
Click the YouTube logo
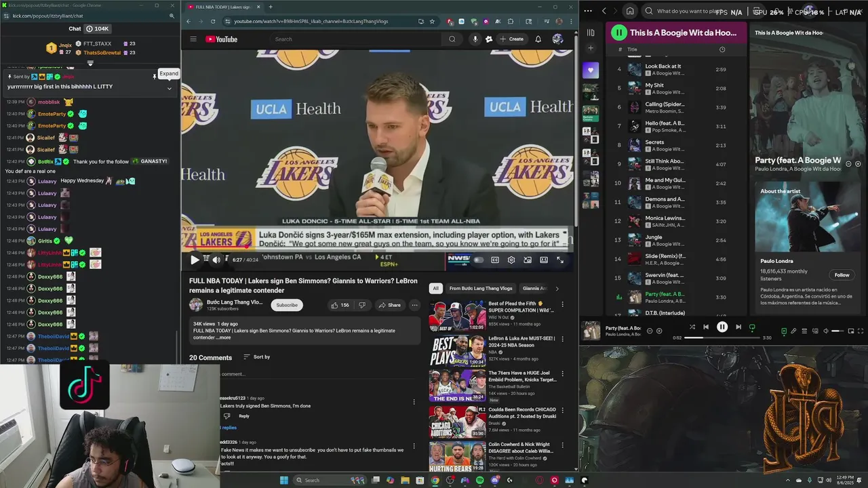point(222,39)
